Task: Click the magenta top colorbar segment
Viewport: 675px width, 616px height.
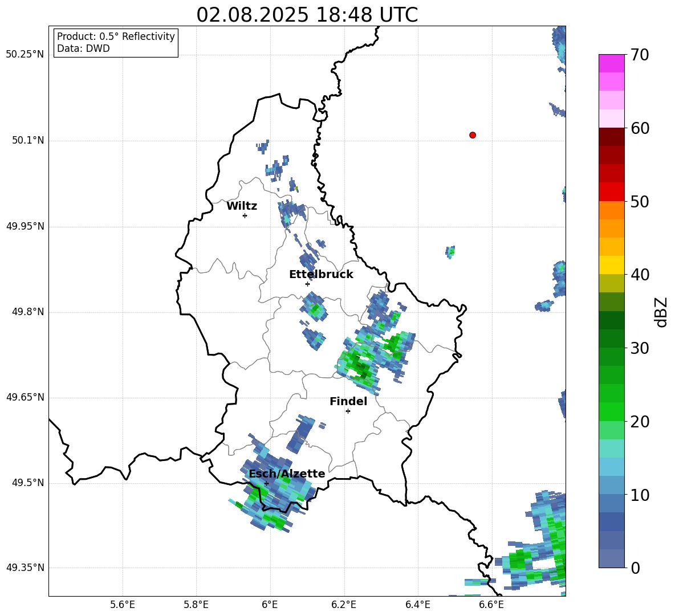Action: [611, 63]
